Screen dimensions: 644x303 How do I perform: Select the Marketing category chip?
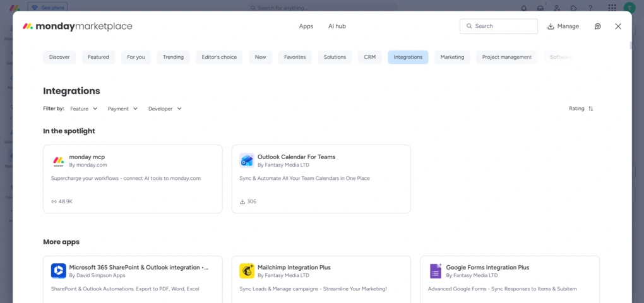(x=452, y=57)
